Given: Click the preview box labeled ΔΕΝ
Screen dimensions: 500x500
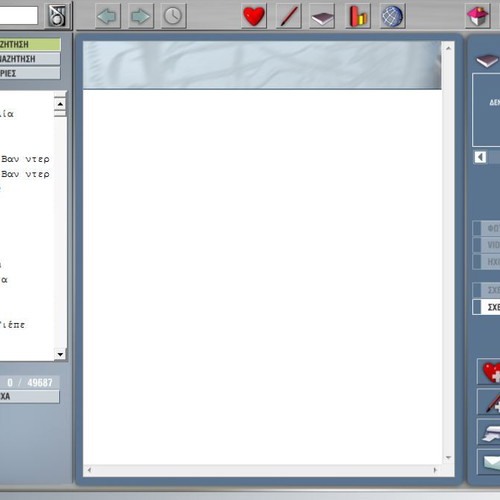Looking at the screenshot, I should pyautogui.click(x=486, y=110).
